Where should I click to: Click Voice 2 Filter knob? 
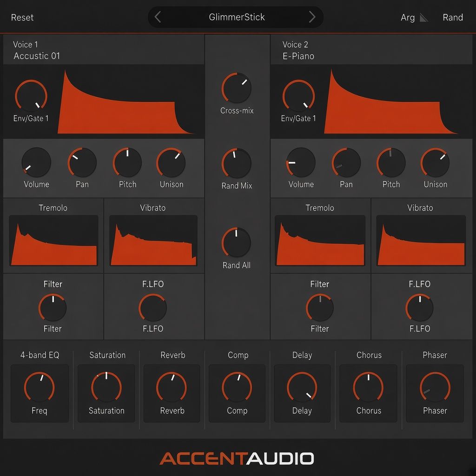(x=320, y=308)
